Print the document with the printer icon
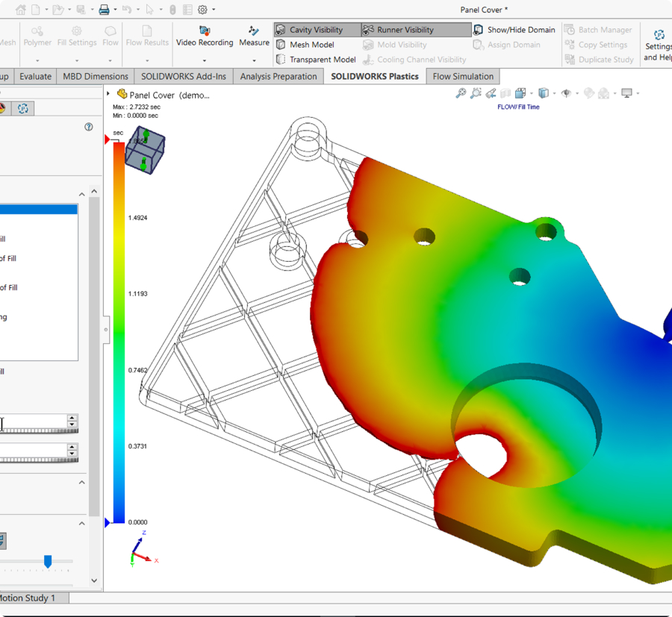The width and height of the screenshot is (672, 617). click(x=104, y=10)
